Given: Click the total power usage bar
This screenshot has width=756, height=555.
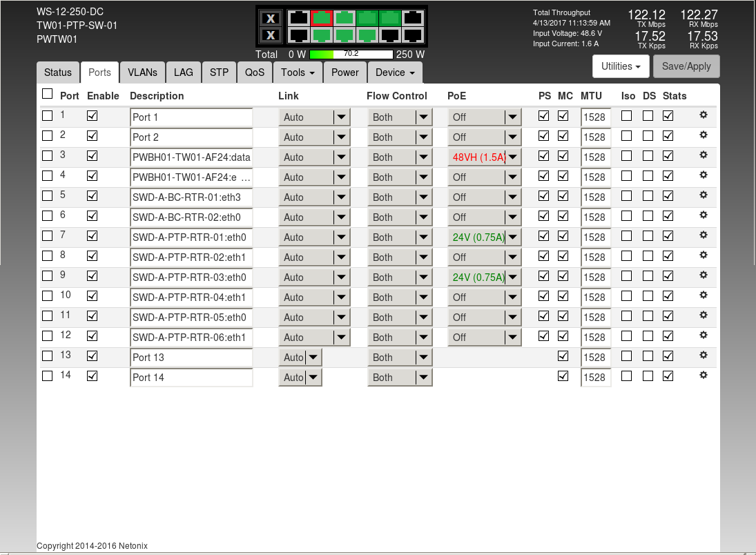Looking at the screenshot, I should pyautogui.click(x=351, y=54).
